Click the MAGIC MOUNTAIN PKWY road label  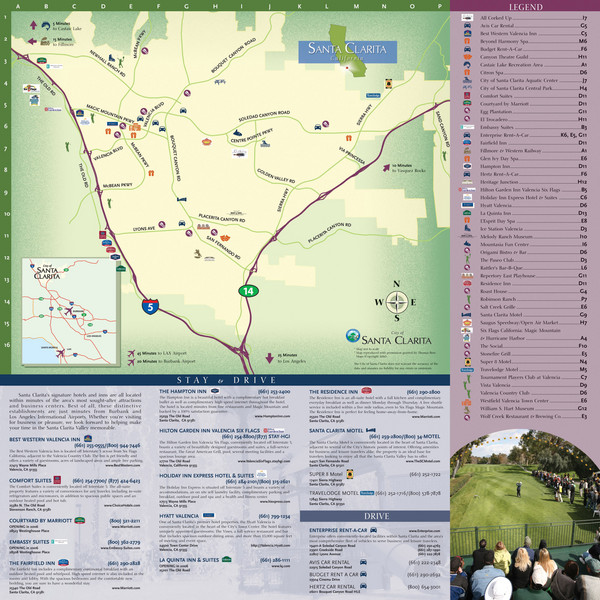pyautogui.click(x=110, y=112)
